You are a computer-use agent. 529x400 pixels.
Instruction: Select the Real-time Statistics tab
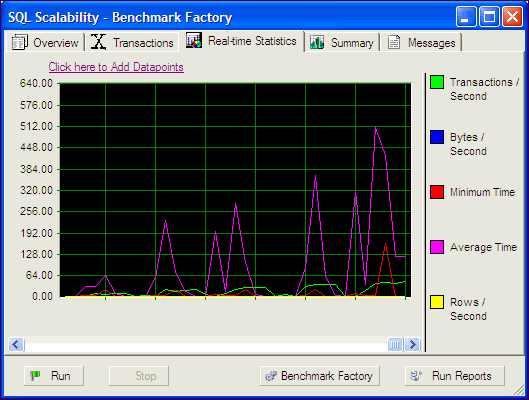242,41
